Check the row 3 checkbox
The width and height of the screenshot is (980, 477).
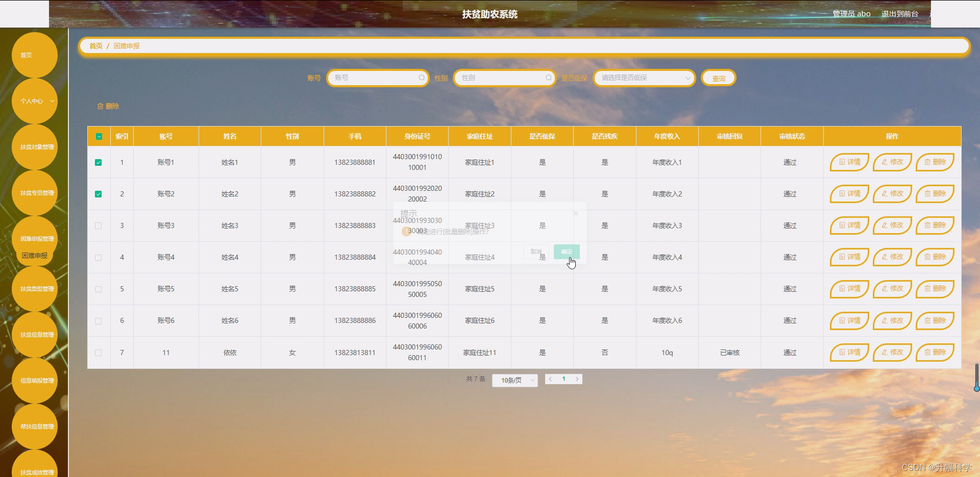[99, 226]
